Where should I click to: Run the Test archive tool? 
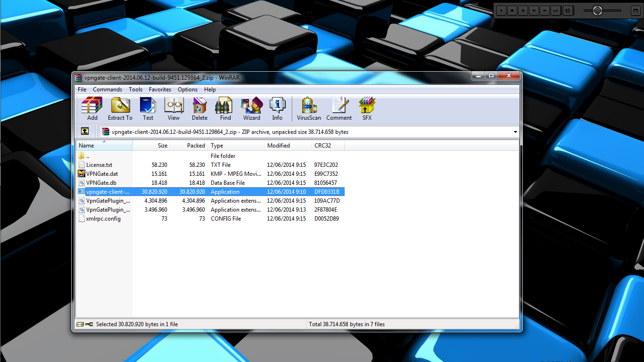(x=148, y=109)
